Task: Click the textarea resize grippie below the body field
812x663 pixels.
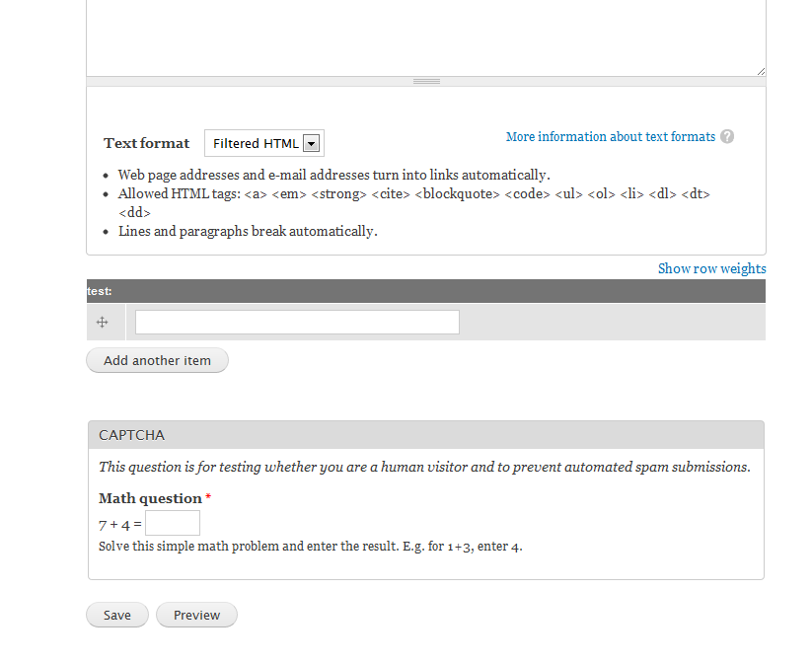Action: pyautogui.click(x=425, y=81)
